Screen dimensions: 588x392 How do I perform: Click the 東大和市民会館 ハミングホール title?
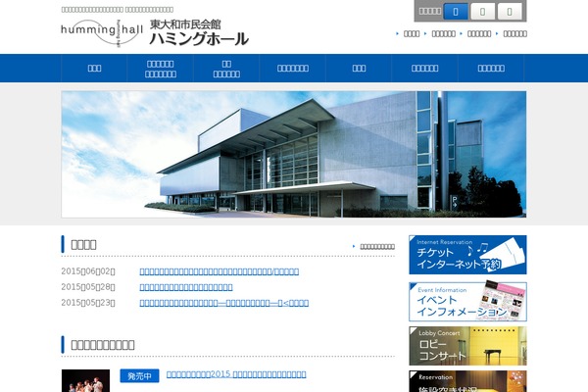pos(199,32)
